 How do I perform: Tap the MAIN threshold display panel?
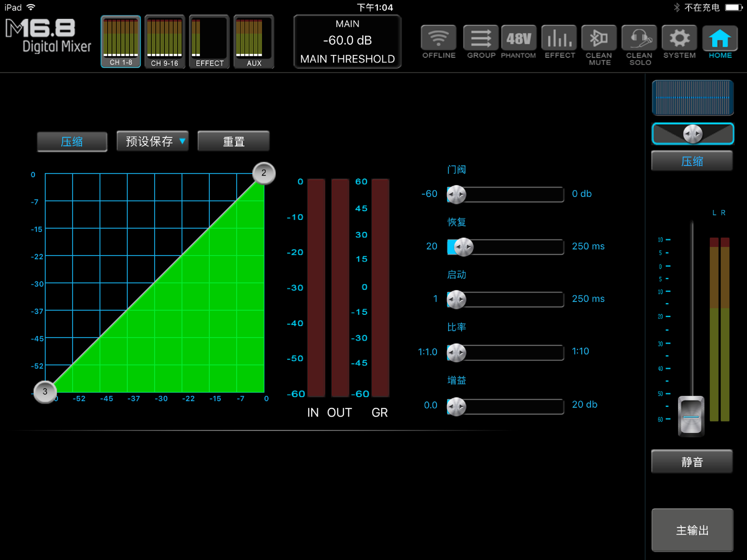point(347,42)
